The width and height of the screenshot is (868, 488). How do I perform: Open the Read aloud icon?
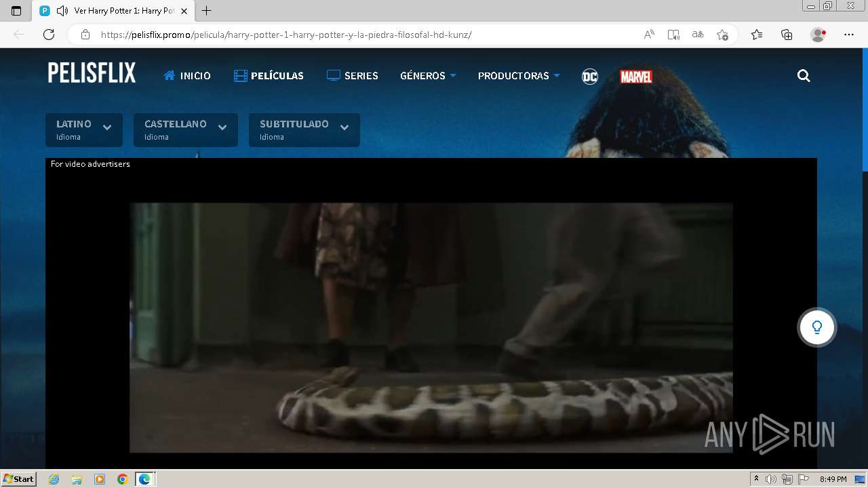coord(649,35)
